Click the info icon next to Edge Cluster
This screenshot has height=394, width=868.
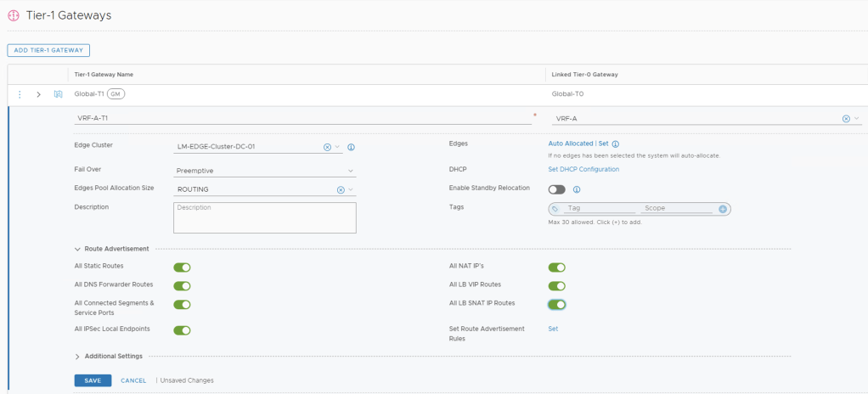point(351,147)
